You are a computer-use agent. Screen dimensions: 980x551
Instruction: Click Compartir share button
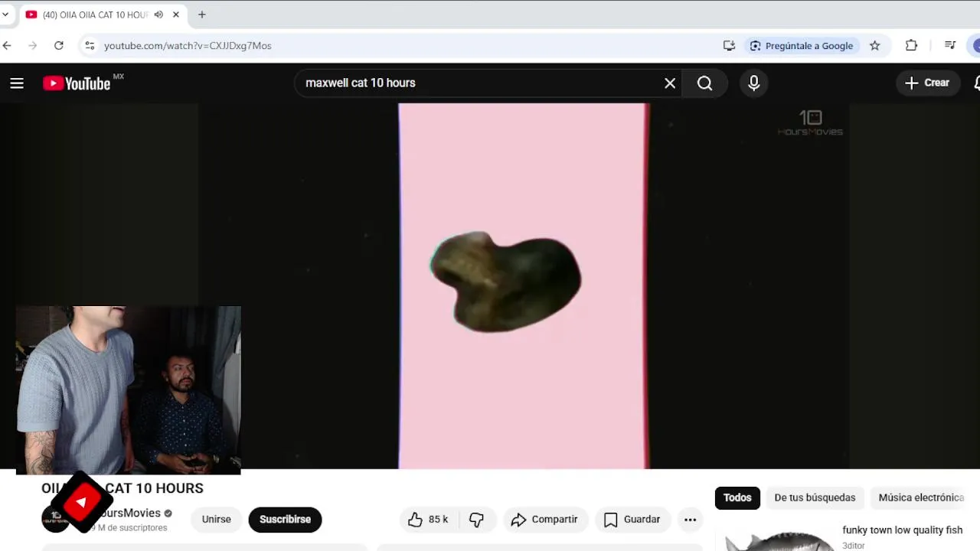[x=544, y=520]
